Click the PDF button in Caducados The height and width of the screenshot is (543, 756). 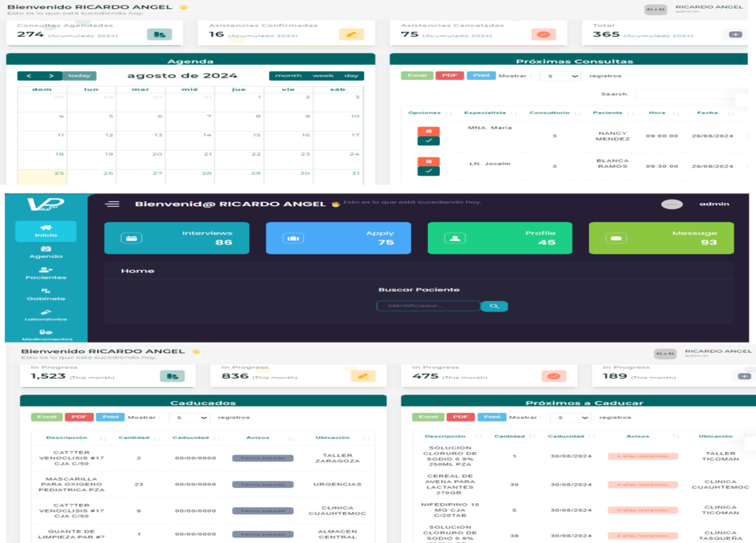[x=78, y=417]
